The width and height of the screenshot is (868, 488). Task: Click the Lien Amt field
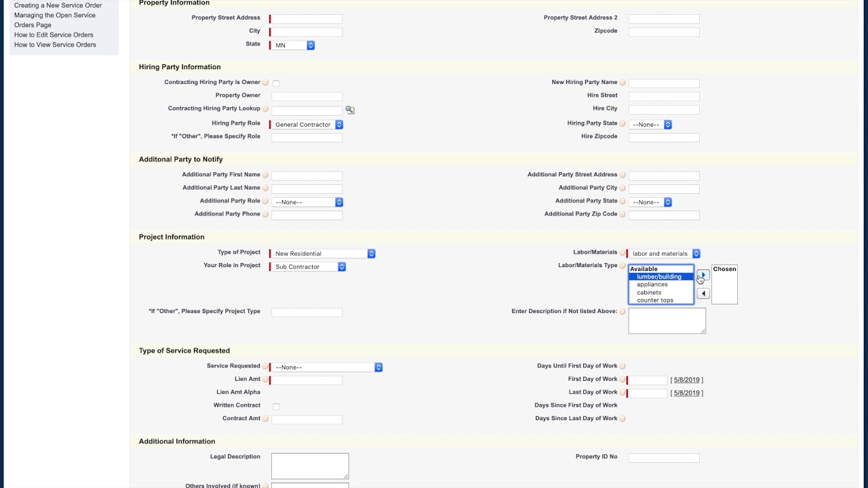[x=307, y=380]
